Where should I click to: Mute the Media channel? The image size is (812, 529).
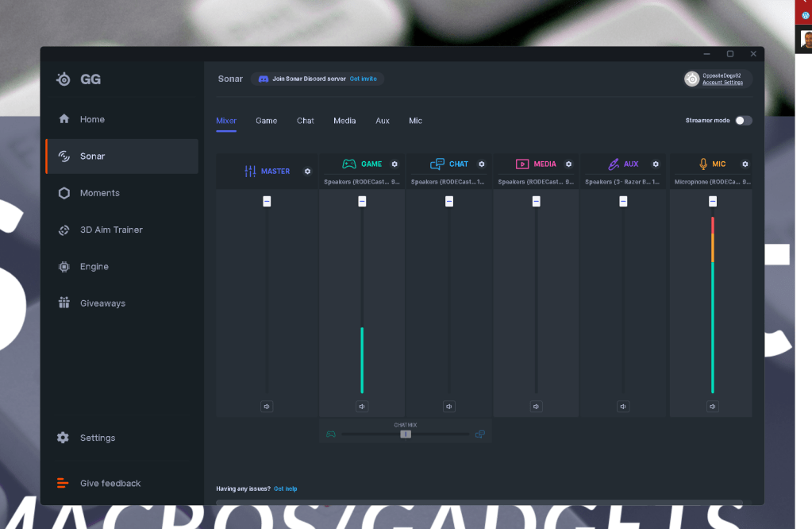pyautogui.click(x=536, y=407)
